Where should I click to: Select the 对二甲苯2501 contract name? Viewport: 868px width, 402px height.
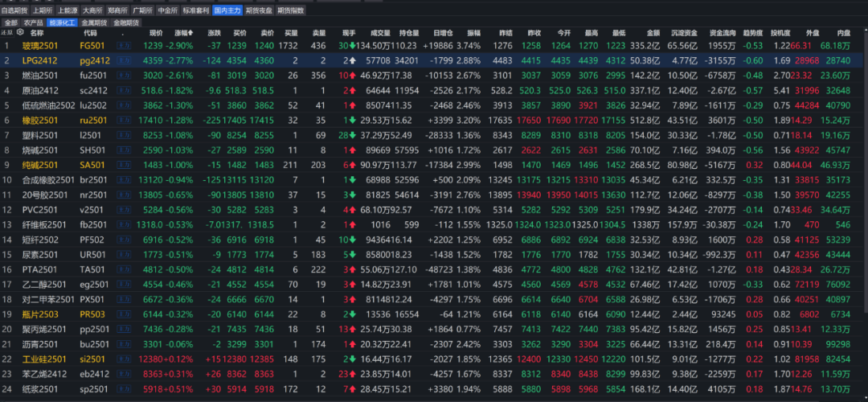[48, 300]
